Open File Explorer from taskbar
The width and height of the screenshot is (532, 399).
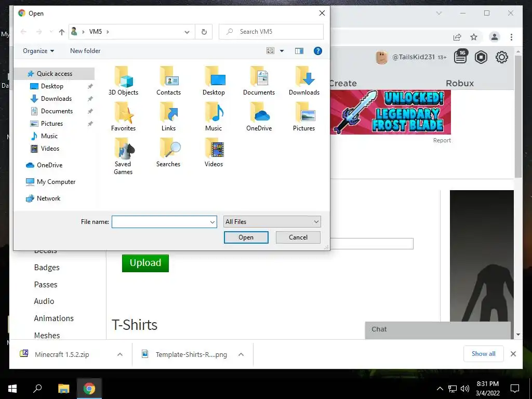[63, 388]
